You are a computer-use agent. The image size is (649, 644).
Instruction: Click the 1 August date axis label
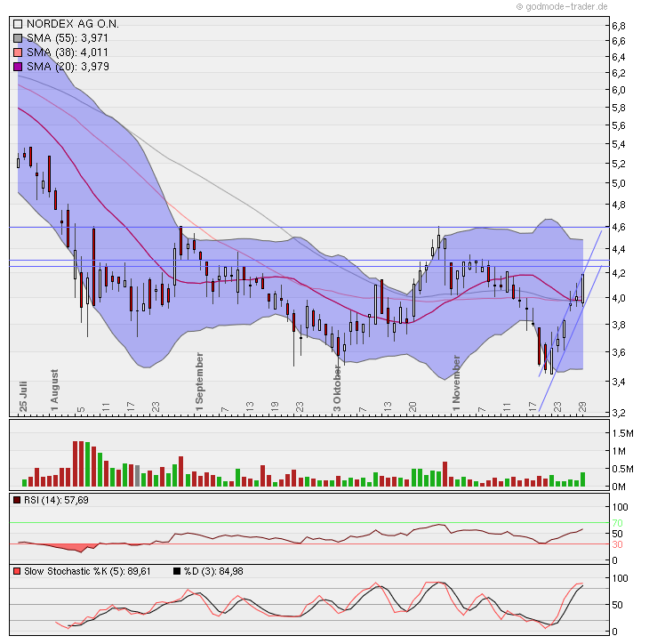pyautogui.click(x=54, y=390)
